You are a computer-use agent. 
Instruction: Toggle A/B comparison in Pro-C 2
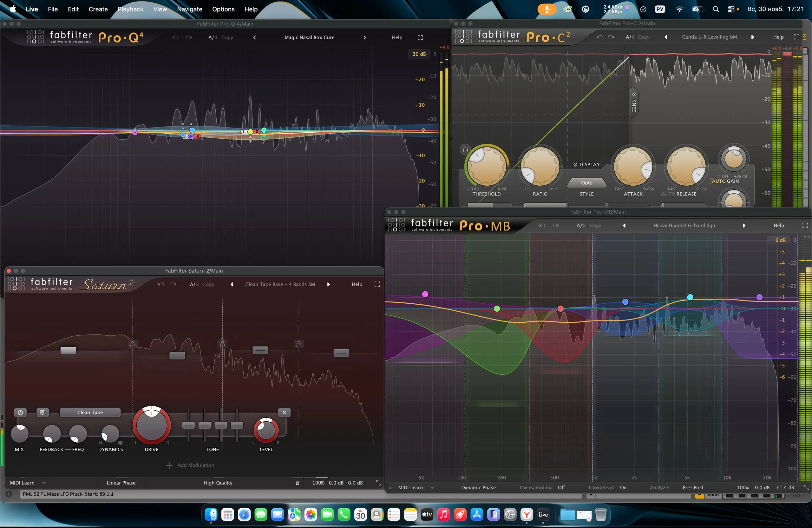[630, 37]
